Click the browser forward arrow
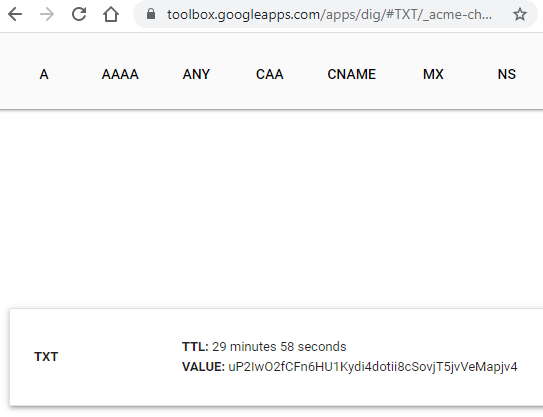543x417 pixels. click(x=47, y=15)
